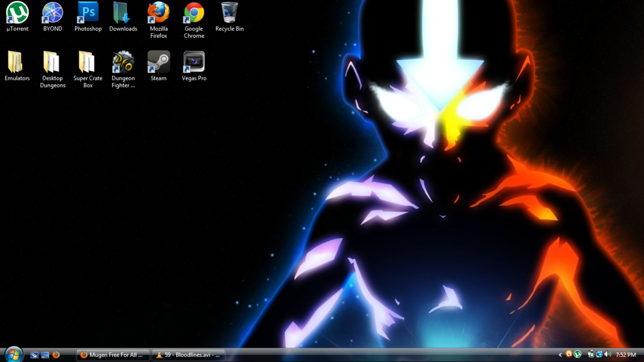Image resolution: width=644 pixels, height=362 pixels.
Task: Select the Vegas Pro desktop shortcut
Action: click(194, 66)
